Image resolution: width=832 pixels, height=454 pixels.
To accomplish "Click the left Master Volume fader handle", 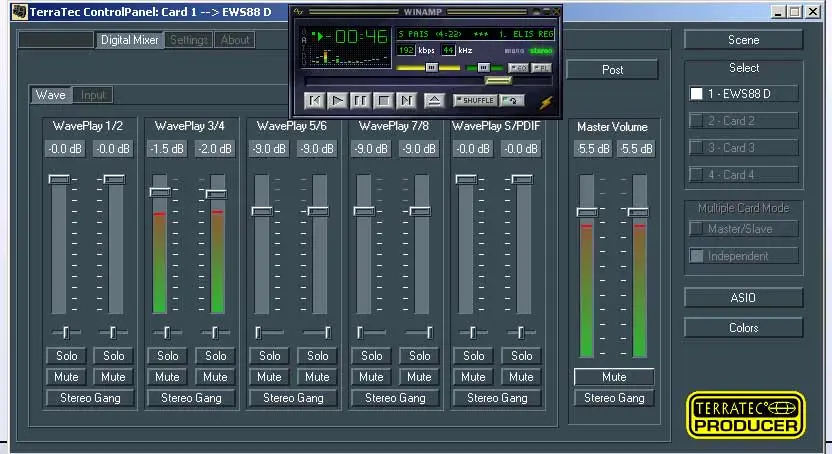I will coord(587,212).
